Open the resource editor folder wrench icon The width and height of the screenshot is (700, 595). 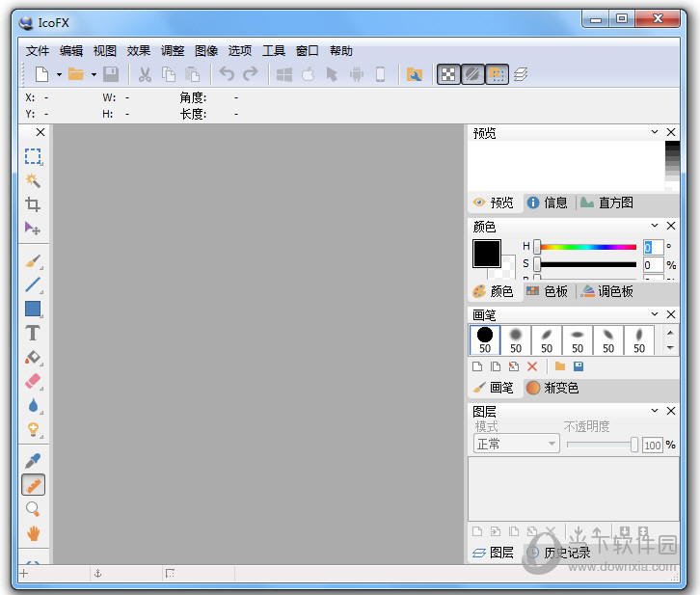pos(415,74)
